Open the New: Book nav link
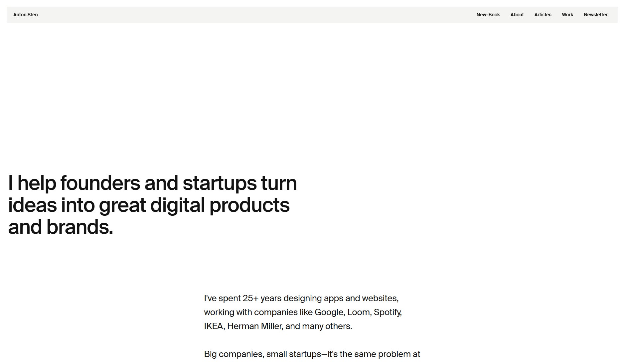 coord(488,15)
